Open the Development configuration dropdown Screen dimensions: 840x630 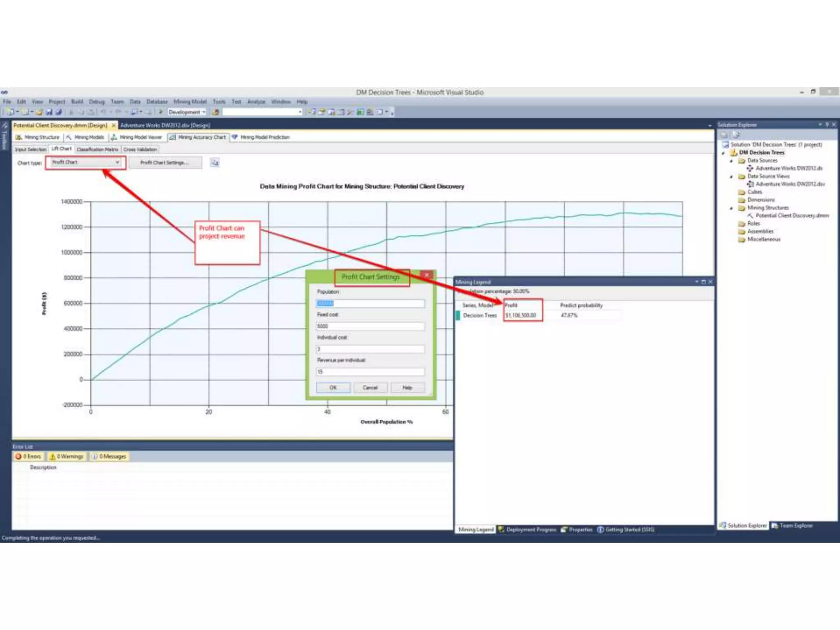pyautogui.click(x=187, y=112)
